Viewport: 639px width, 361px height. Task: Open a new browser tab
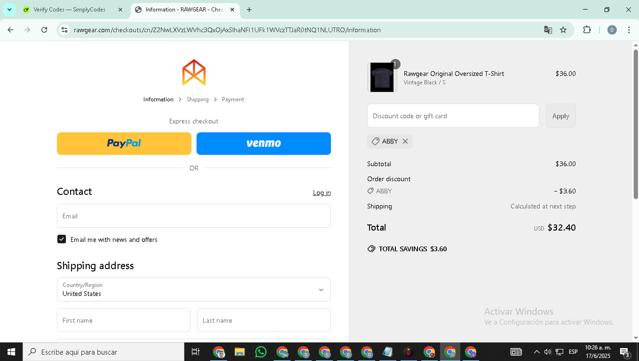tap(249, 9)
